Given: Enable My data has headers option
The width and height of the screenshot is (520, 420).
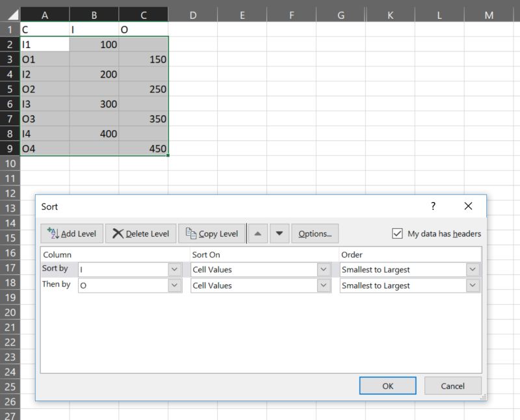Looking at the screenshot, I should 397,233.
